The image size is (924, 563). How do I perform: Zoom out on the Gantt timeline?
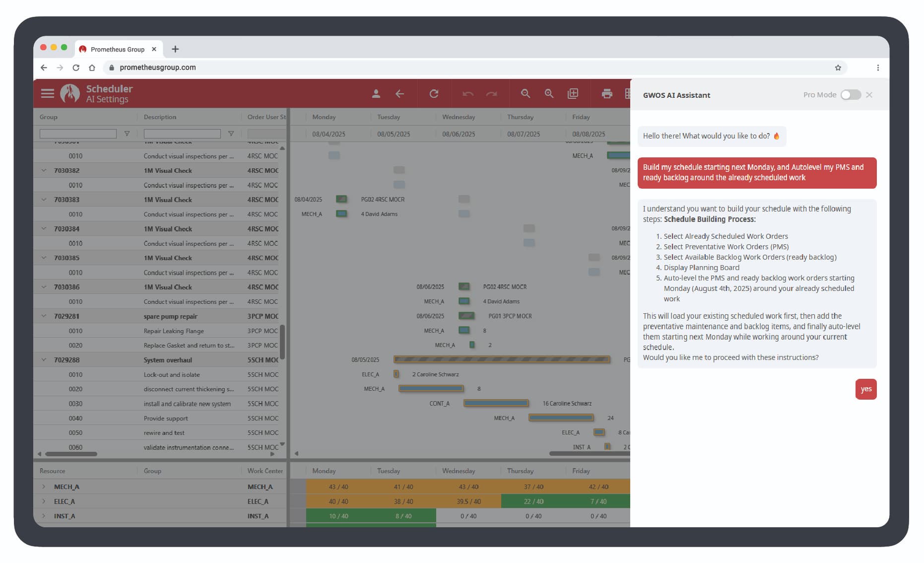pyautogui.click(x=525, y=93)
